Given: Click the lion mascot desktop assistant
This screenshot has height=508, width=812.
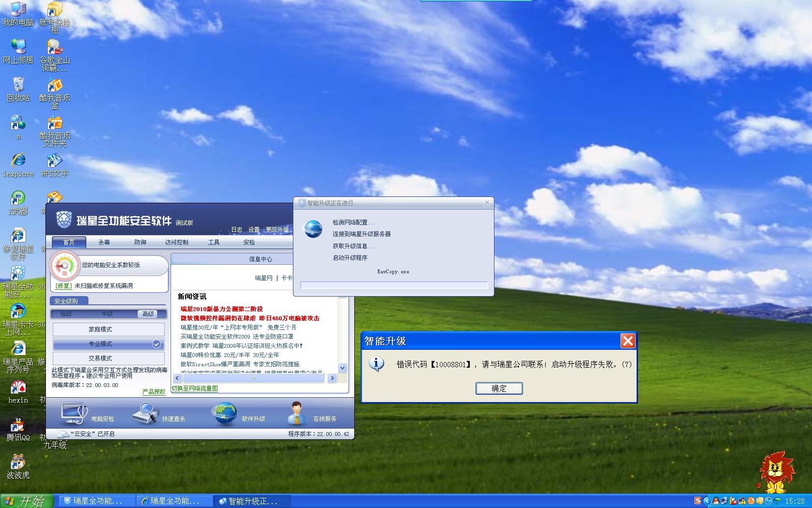Looking at the screenshot, I should click(776, 472).
